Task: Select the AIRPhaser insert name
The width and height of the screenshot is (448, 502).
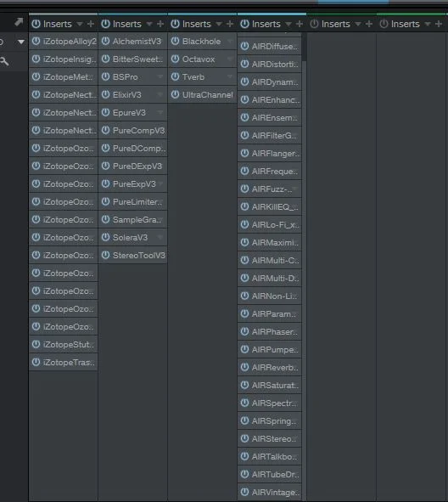Action: click(275, 332)
